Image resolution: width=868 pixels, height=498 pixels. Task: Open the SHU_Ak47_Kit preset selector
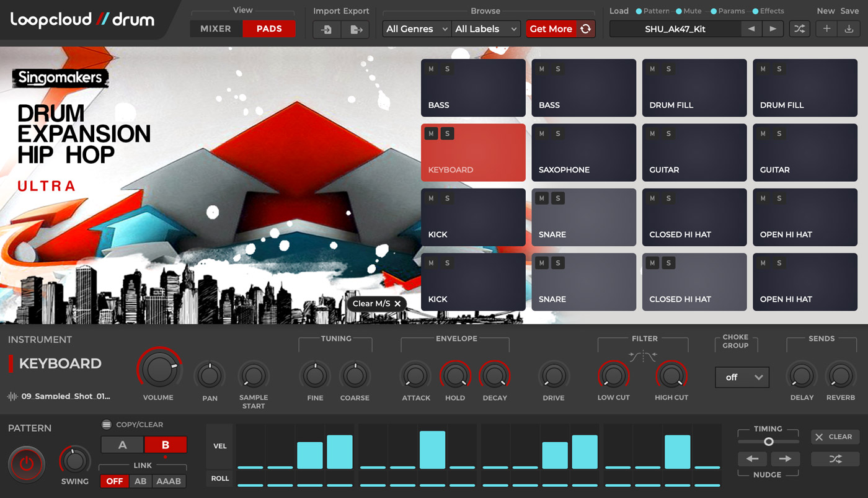coord(675,29)
